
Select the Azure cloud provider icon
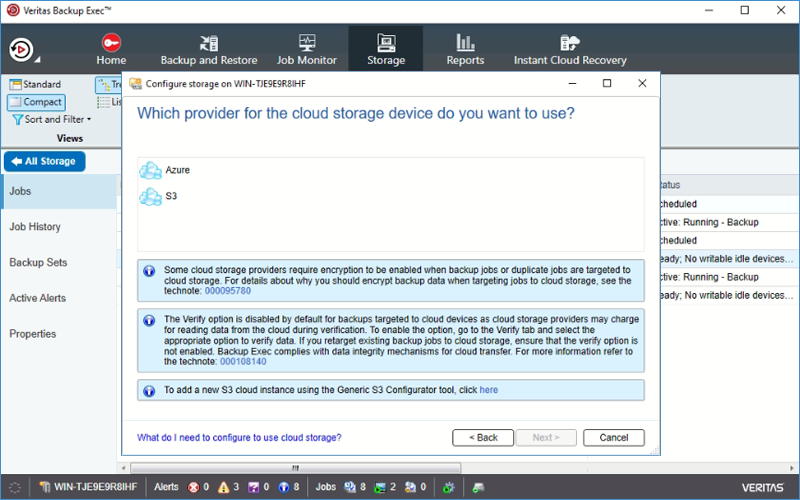coord(151,170)
